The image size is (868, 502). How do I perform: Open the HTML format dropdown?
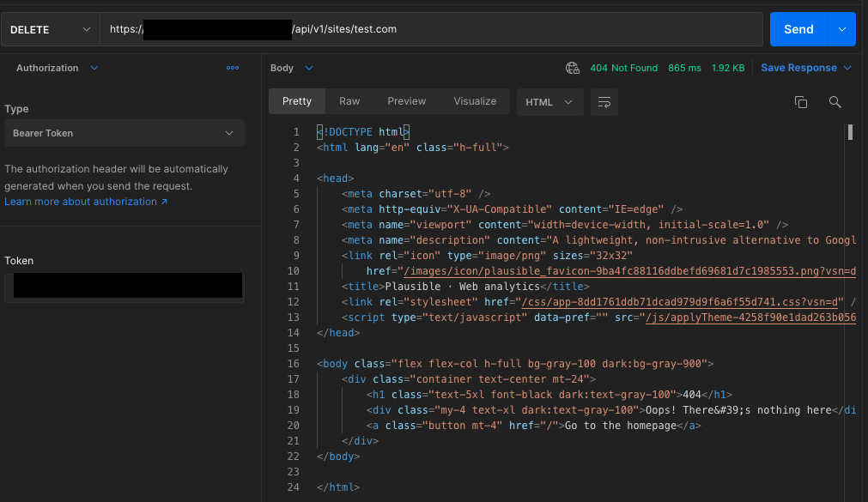(549, 102)
